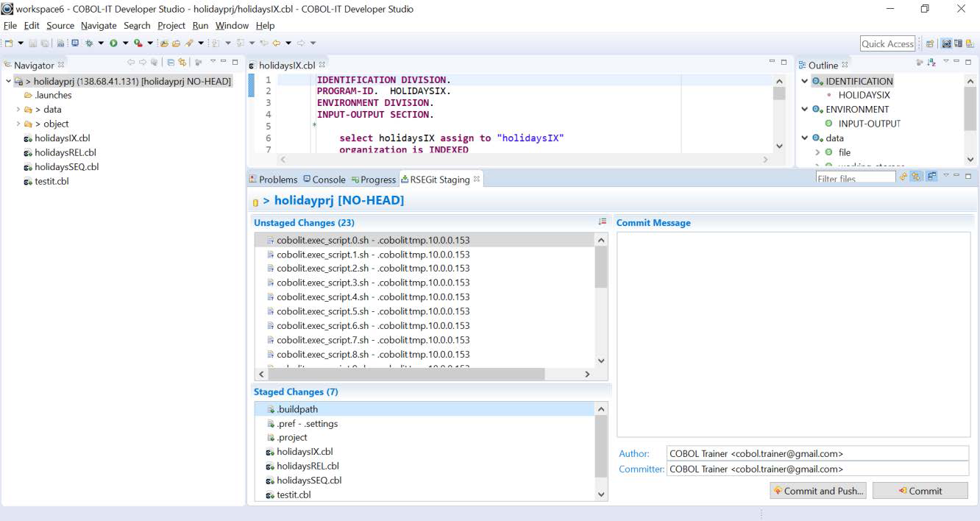Screen dimensions: 980x521
Task: Click Collapse All icon in Navigator
Action: [x=171, y=63]
